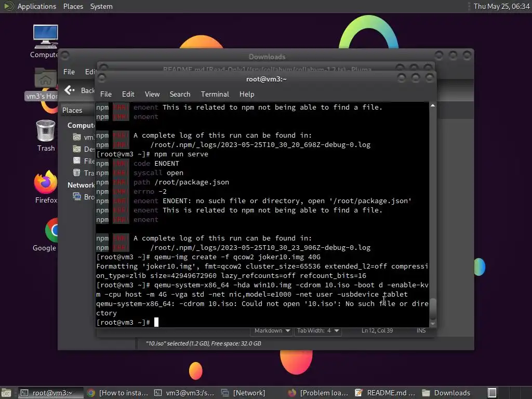Open the Tab Width dropdown in Pluma

[318, 330]
